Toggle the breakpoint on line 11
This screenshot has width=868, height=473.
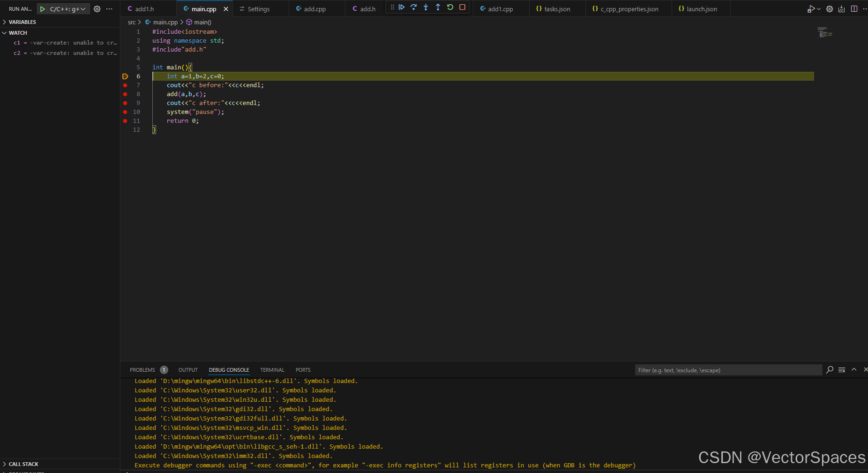click(x=125, y=120)
